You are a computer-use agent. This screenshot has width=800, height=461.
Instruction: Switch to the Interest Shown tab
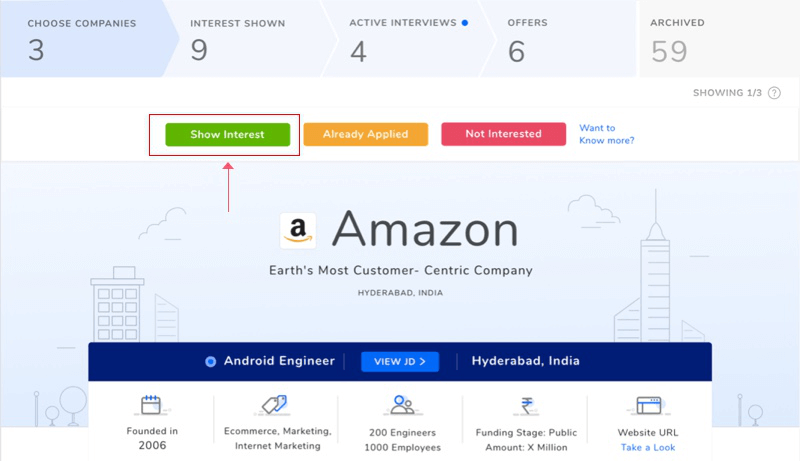pos(247,39)
